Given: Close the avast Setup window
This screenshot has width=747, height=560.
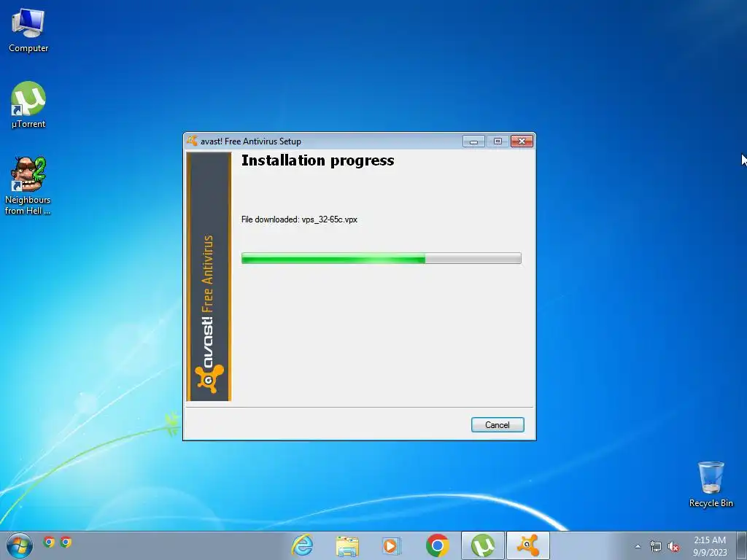Looking at the screenshot, I should [522, 141].
